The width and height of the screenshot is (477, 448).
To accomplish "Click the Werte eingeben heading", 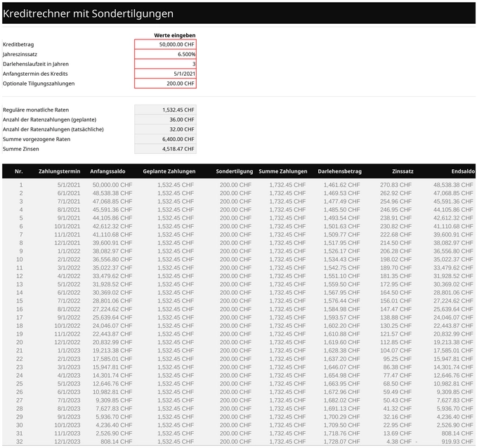I will 175,35.
